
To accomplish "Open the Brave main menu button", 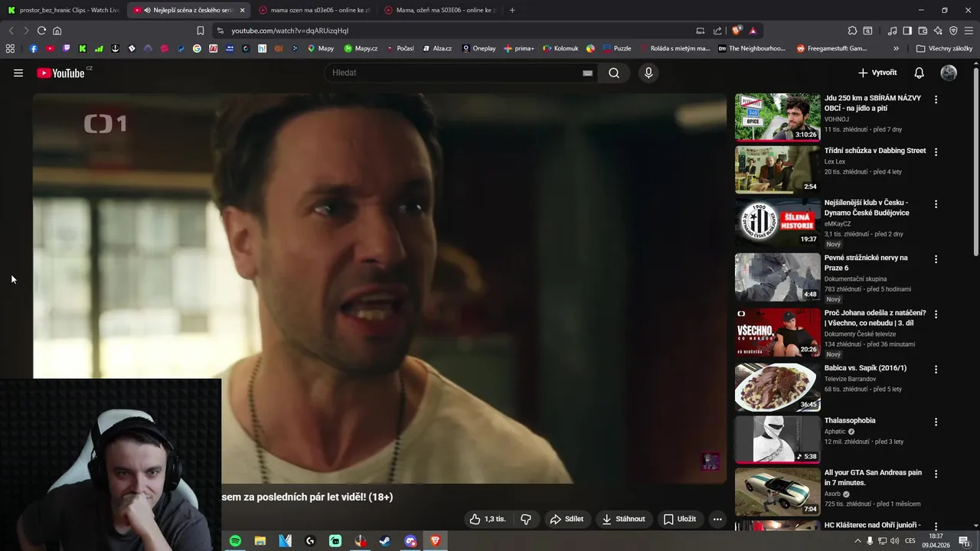I will click(969, 31).
